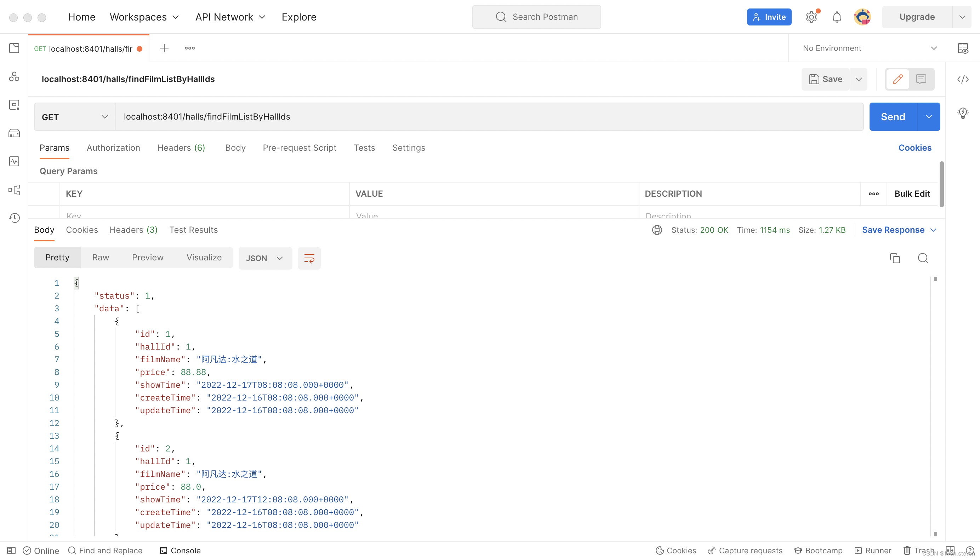Screen dimensions: 980x559
Task: Open the JSON format dropdown
Action: click(265, 258)
